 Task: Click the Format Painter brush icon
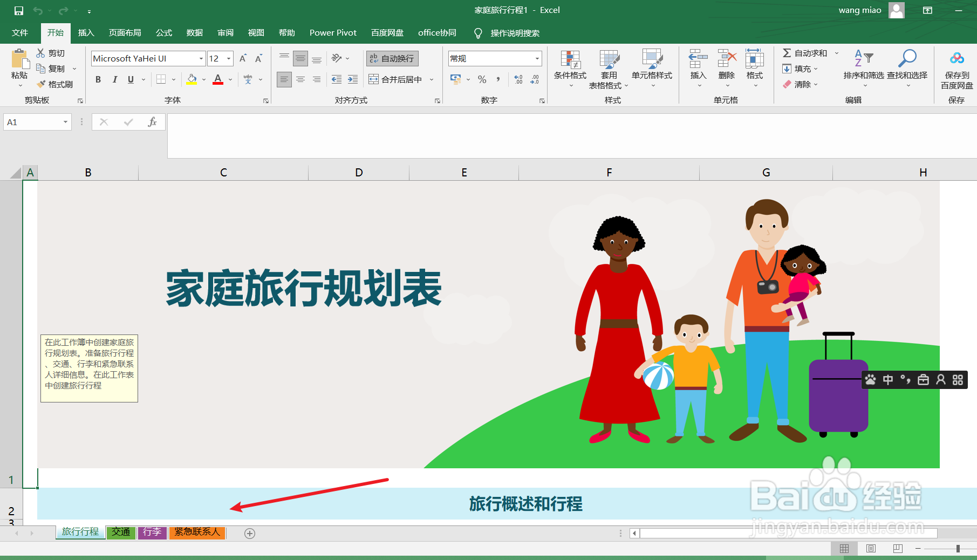point(41,84)
